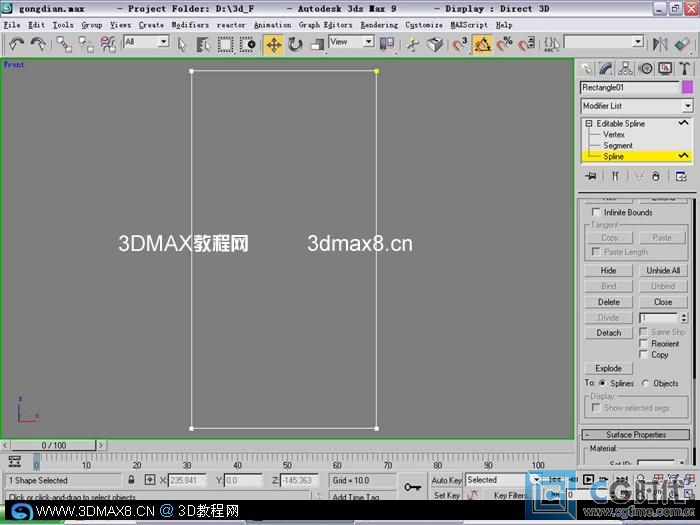The image size is (700, 525).
Task: Click the 0 / 100 time slider
Action: [x=54, y=445]
